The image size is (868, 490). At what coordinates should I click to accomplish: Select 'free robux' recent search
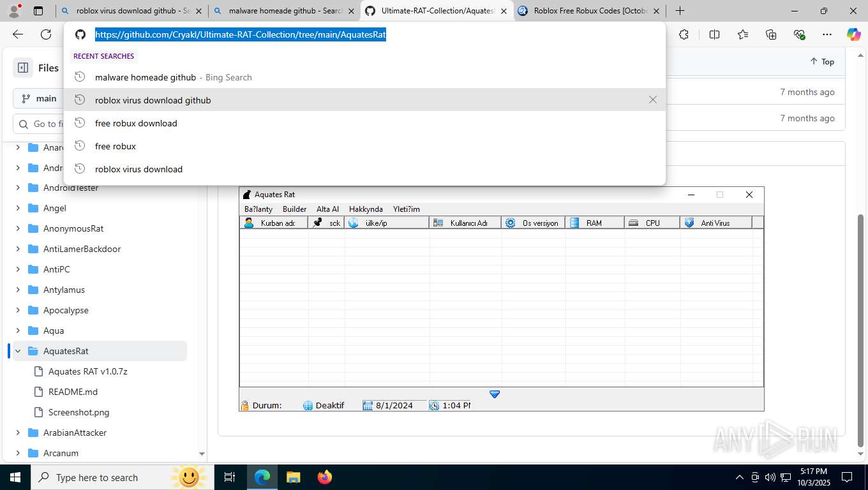pos(364,146)
